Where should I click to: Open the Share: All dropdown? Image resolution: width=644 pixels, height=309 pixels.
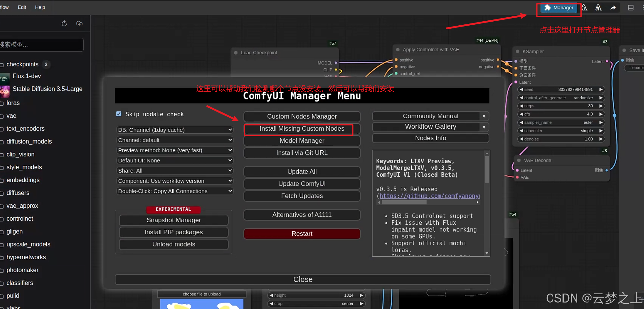click(175, 171)
